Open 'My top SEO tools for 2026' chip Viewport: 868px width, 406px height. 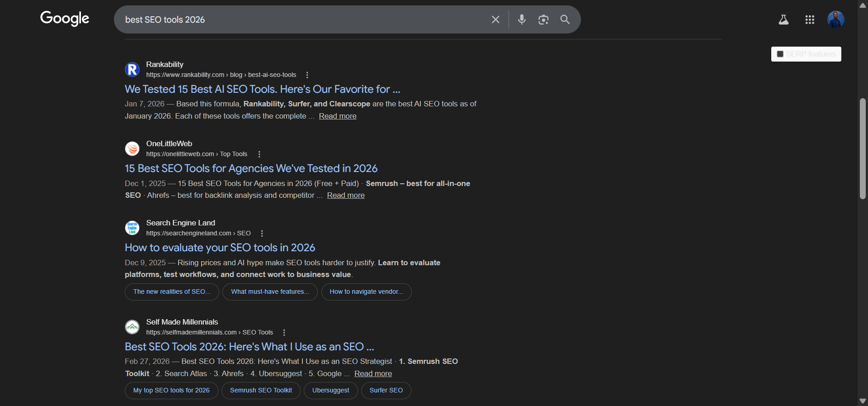pos(171,391)
